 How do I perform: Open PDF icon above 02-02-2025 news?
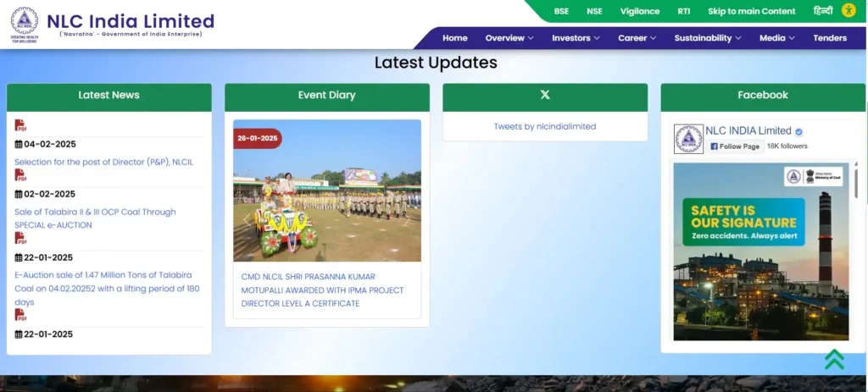20,175
